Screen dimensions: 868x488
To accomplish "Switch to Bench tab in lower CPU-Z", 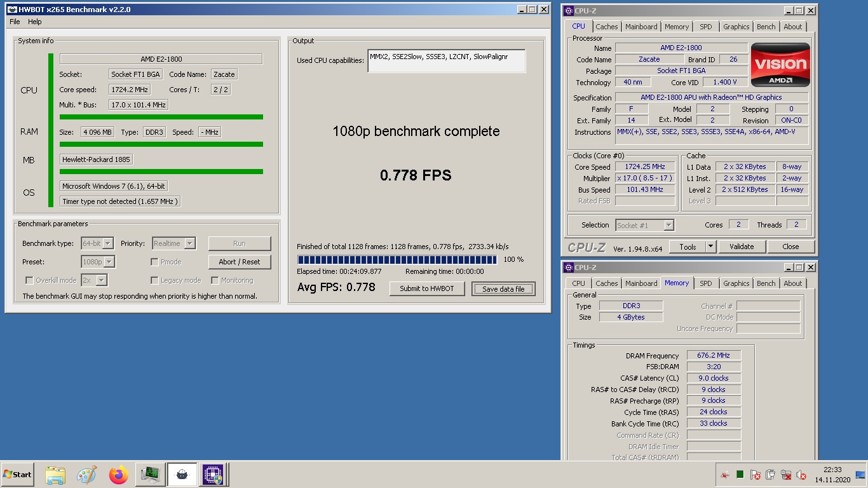I will 766,283.
